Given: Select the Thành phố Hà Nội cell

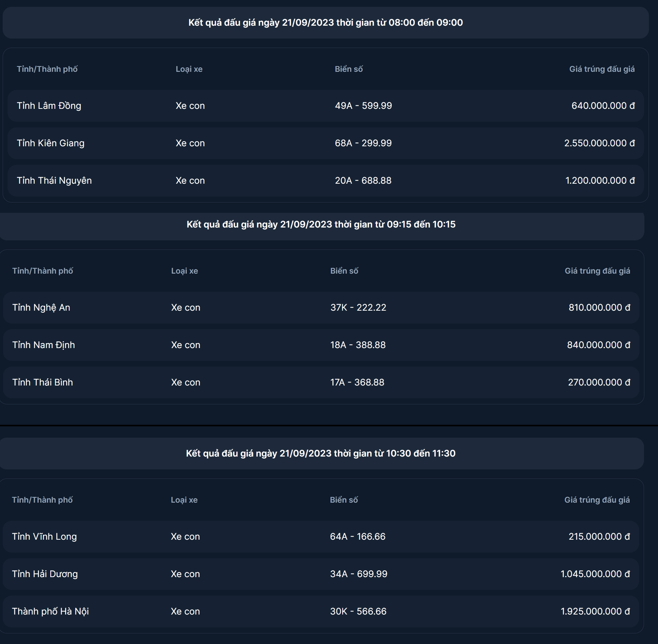Looking at the screenshot, I should (x=50, y=611).
